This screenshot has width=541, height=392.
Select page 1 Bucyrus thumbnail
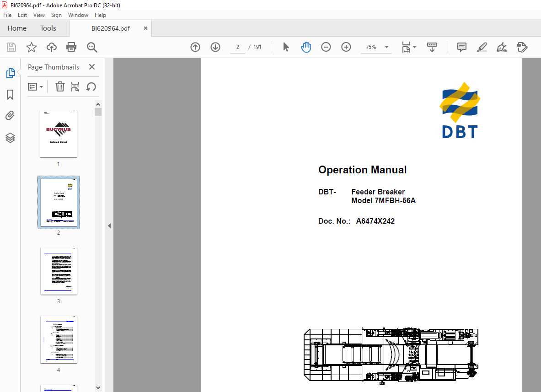pos(59,134)
